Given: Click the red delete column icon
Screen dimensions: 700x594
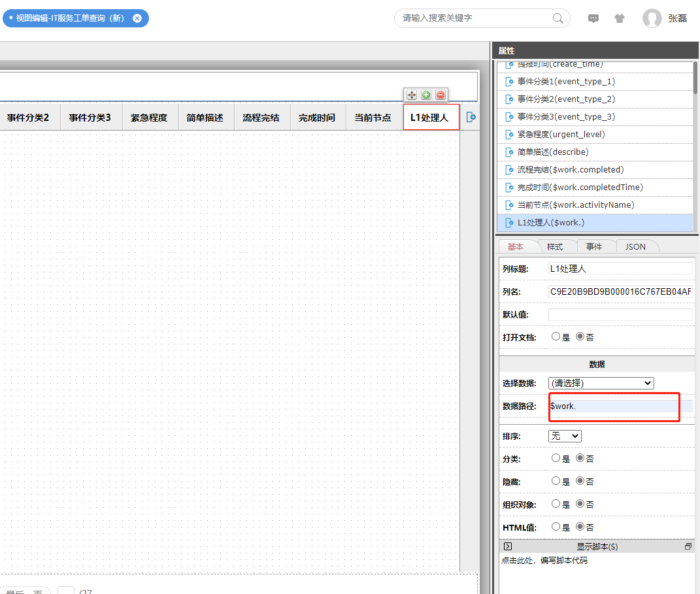Looking at the screenshot, I should [441, 95].
